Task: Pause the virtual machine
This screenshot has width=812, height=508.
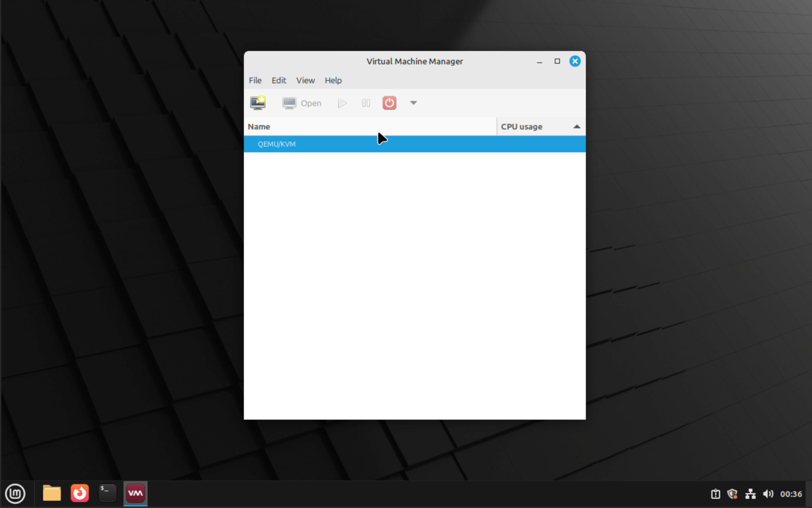Action: tap(366, 103)
